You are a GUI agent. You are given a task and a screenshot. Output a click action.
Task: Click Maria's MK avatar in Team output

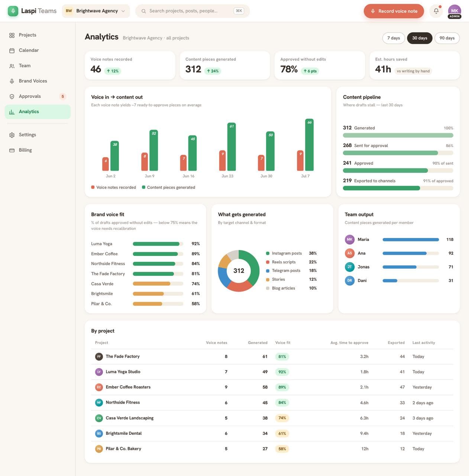(x=350, y=239)
